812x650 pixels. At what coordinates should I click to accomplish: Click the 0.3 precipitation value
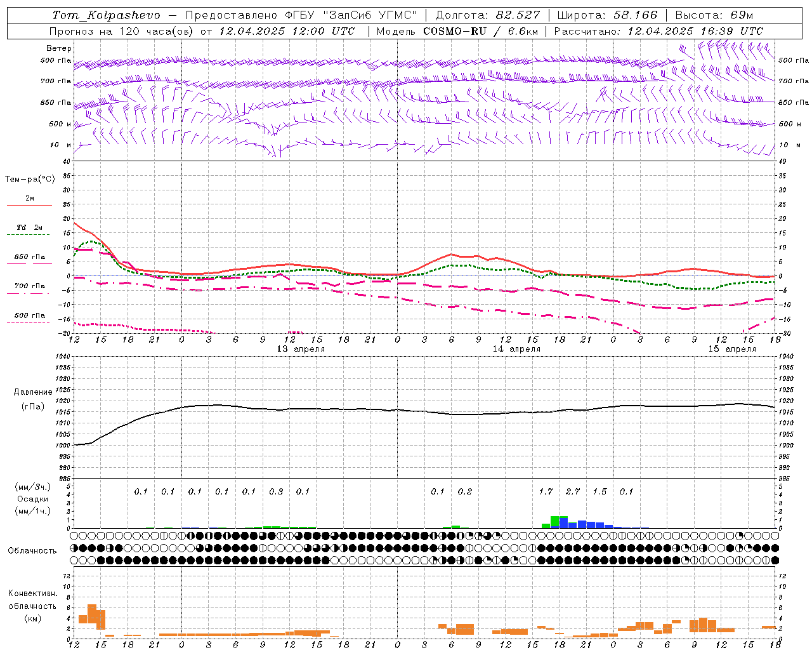276,491
